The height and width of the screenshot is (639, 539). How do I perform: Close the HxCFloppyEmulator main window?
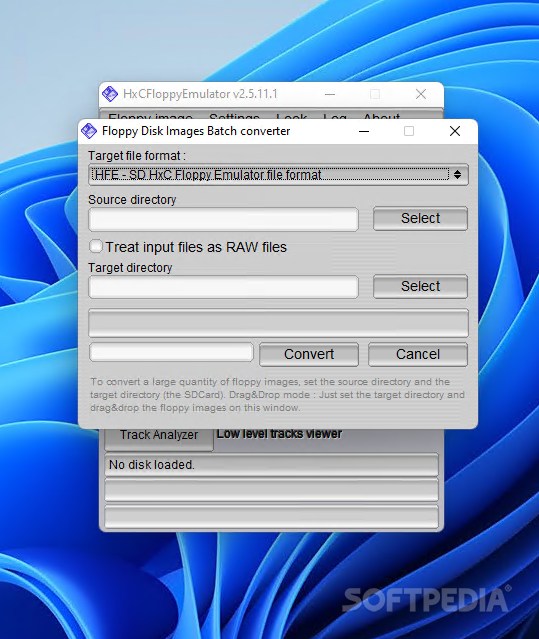(x=420, y=94)
